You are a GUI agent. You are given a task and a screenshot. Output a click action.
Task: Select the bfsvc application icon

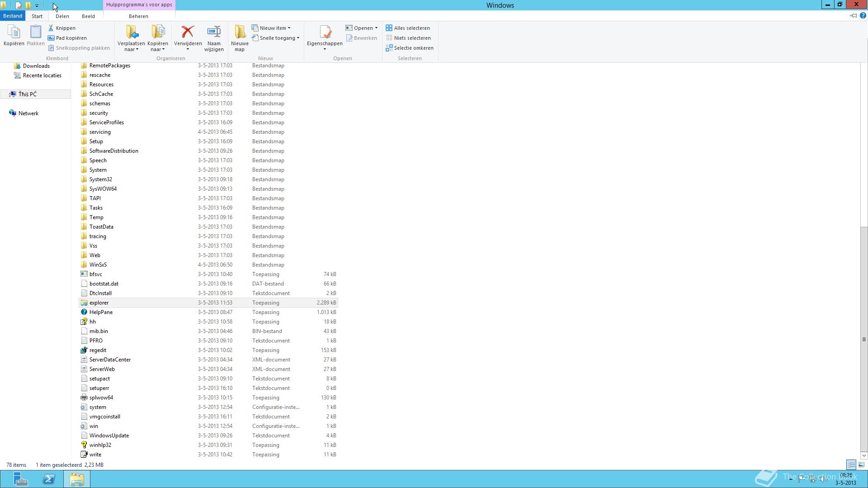tap(84, 274)
